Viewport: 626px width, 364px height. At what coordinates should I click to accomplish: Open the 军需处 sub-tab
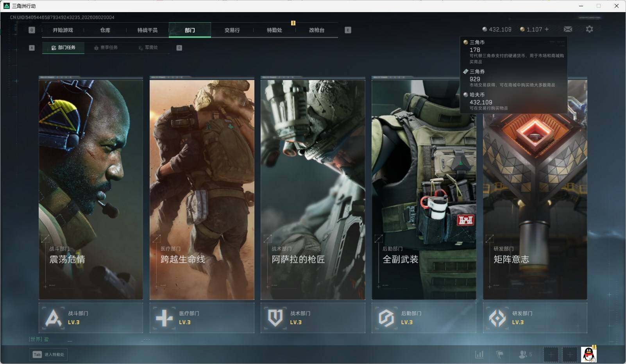tap(148, 48)
